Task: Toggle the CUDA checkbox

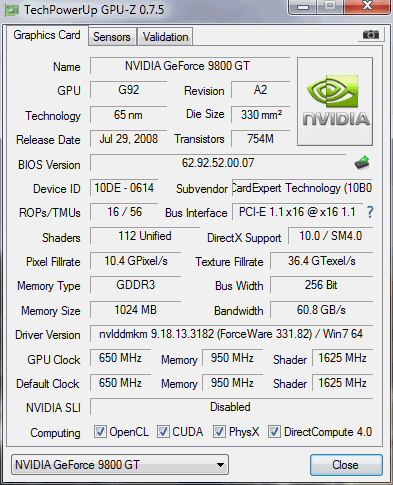Action: (163, 432)
